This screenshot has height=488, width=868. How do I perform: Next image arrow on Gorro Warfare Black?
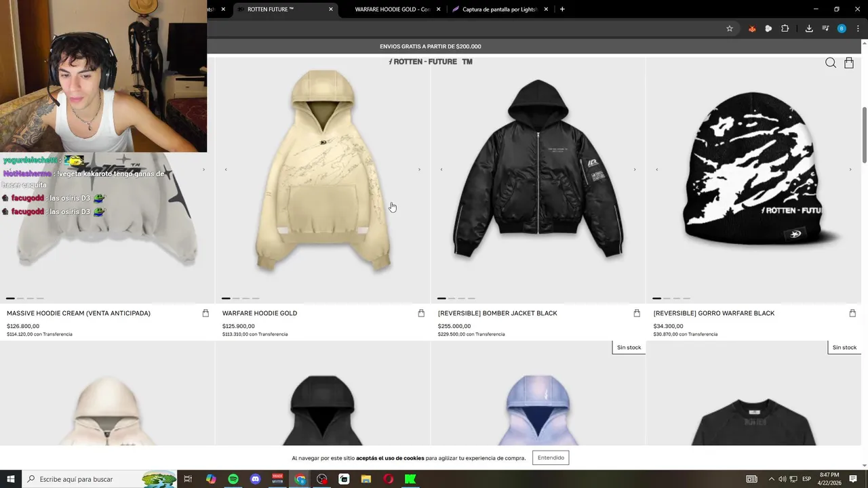(850, 169)
